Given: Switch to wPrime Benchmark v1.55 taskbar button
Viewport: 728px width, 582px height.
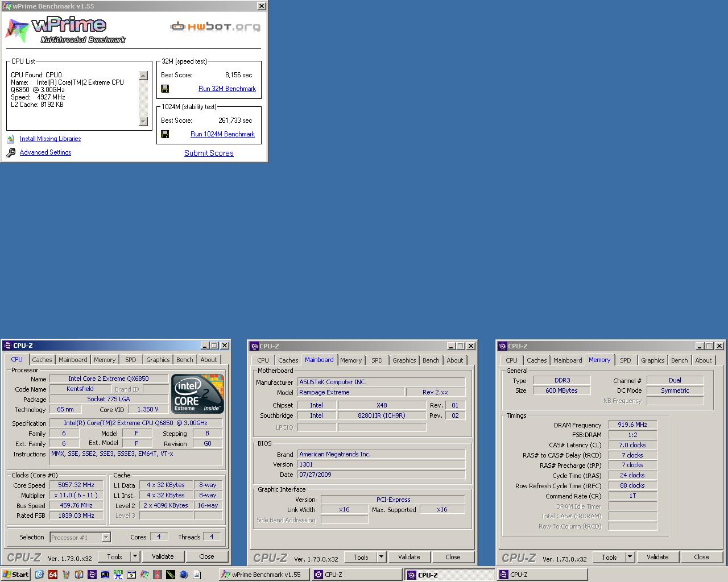Looking at the screenshot, I should (264, 575).
